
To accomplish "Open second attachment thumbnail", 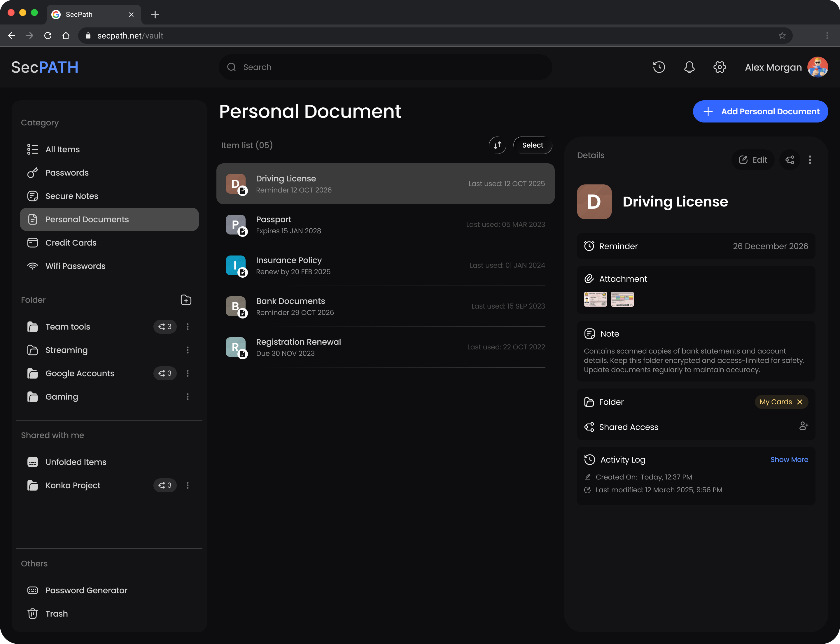I will click(x=622, y=299).
